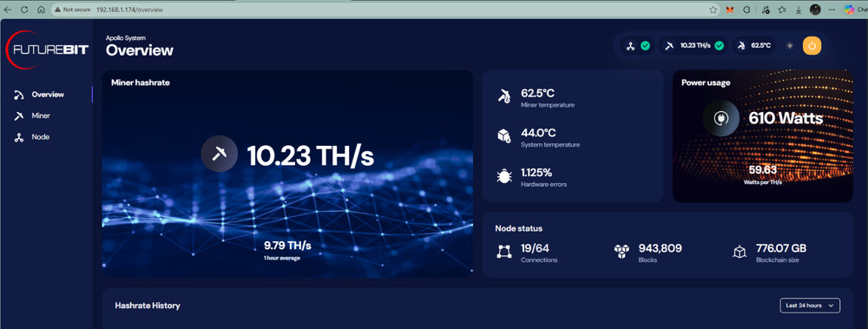Viewport: 868px width, 329px height.
Task: Click the Miner hashrate card title
Action: tap(140, 82)
